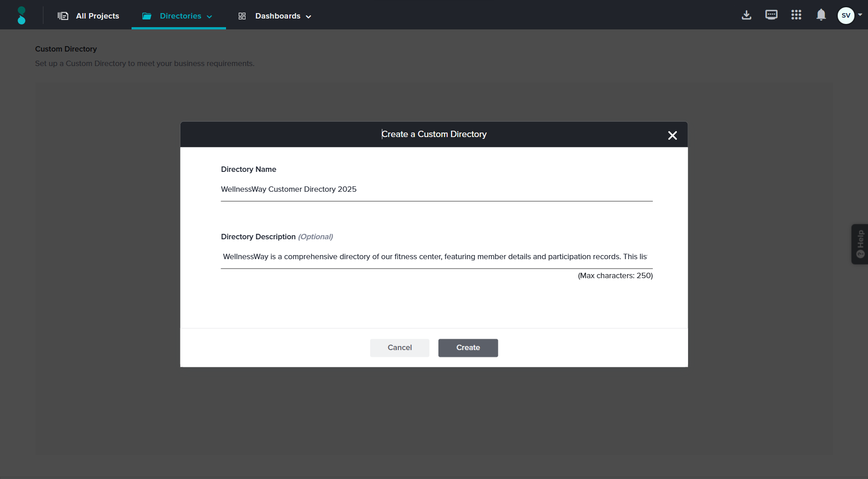Screen dimensions: 868x479
Task: Open the user profile dropdown arrow
Action: tap(860, 15)
